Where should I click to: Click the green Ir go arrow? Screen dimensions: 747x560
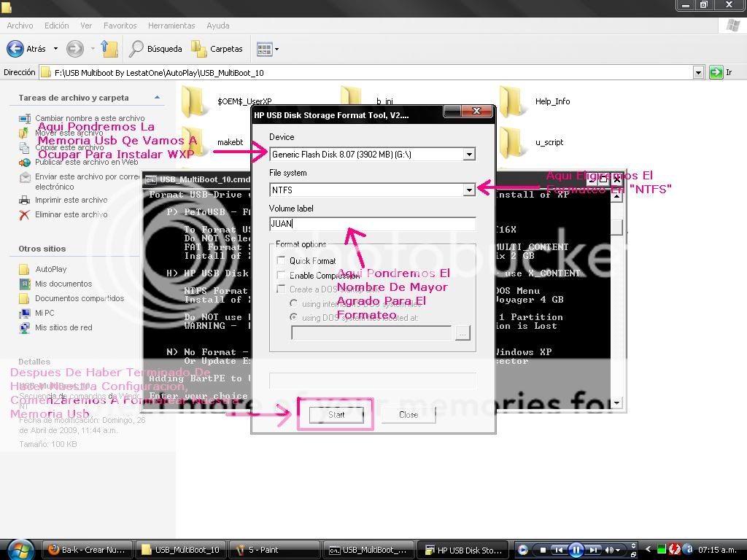tap(716, 72)
